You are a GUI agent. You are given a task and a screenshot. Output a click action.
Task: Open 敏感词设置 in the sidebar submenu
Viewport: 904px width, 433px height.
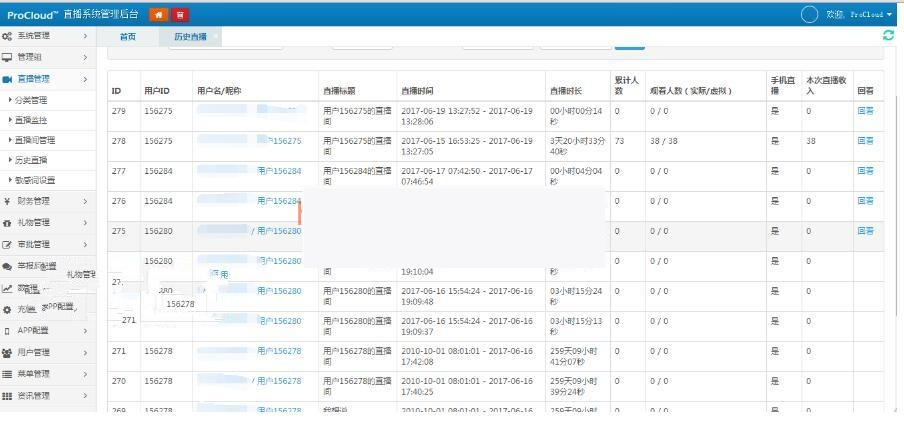point(36,180)
